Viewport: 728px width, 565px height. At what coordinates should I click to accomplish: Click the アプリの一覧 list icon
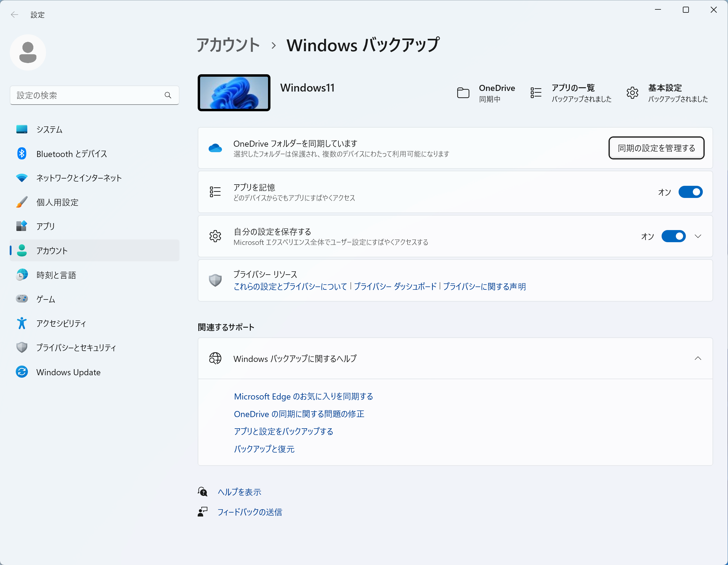(536, 93)
